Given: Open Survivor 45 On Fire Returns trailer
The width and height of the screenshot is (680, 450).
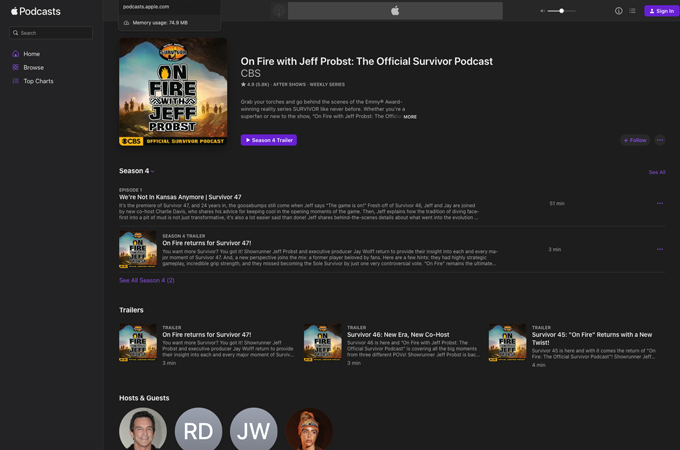Looking at the screenshot, I should pyautogui.click(x=592, y=339).
